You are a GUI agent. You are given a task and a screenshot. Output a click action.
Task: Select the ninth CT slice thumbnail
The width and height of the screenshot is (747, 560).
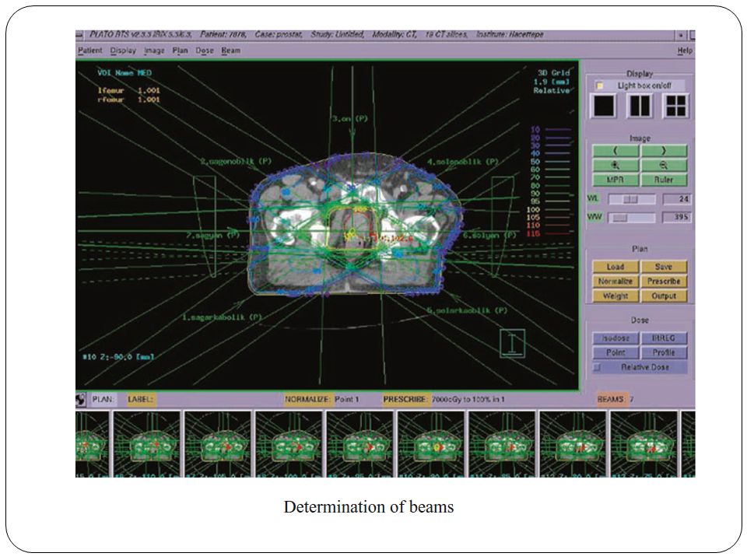[644, 444]
